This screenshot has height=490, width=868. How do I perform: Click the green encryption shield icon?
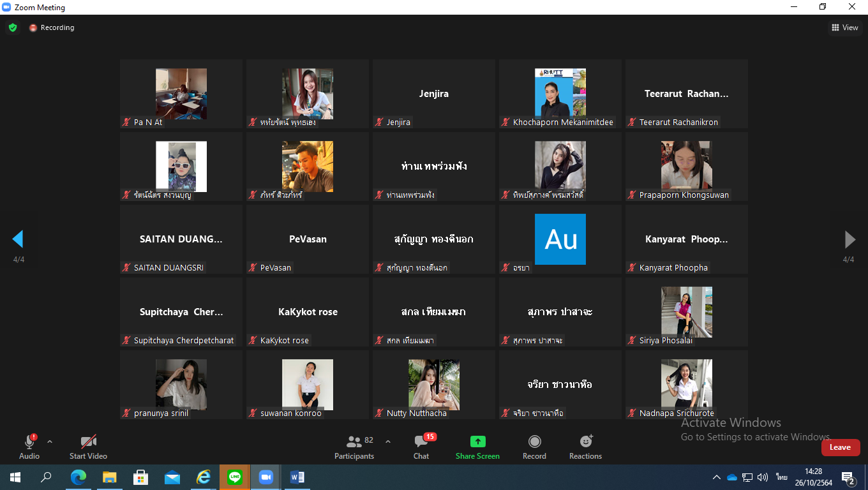[13, 27]
